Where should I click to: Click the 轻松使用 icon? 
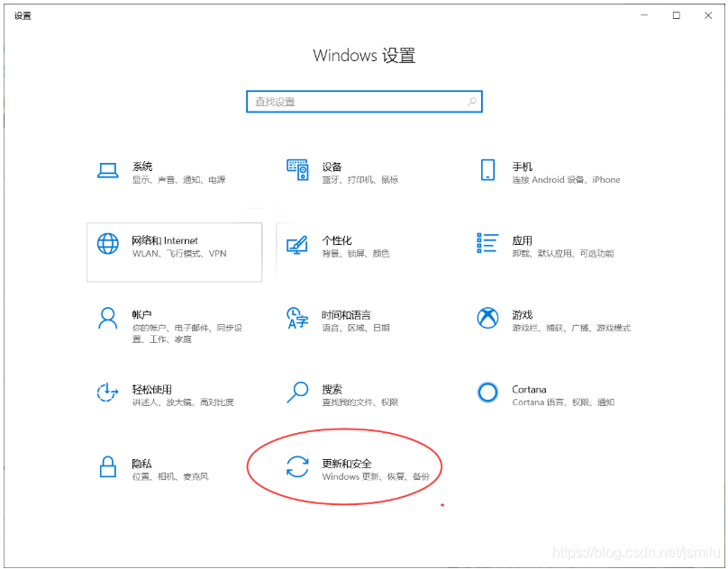pos(107,393)
